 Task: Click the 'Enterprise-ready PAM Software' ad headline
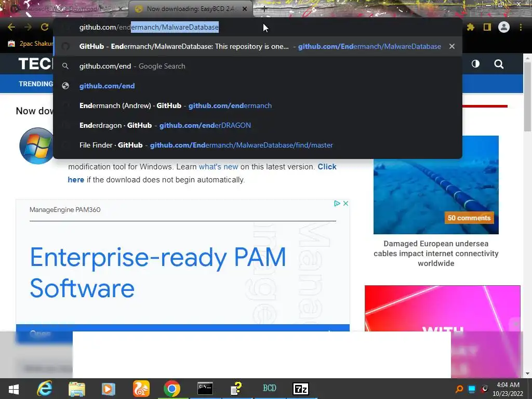pos(158,272)
